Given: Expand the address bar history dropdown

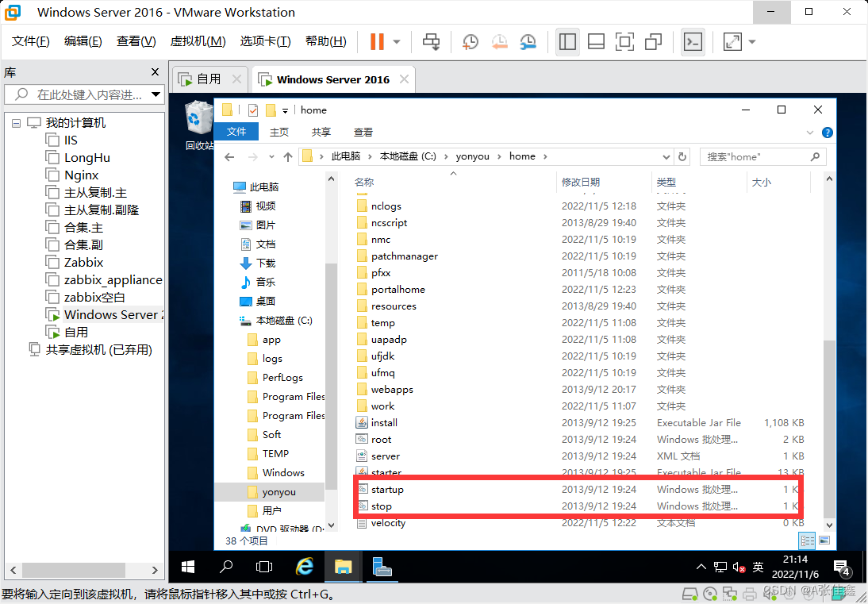Looking at the screenshot, I should tap(666, 156).
